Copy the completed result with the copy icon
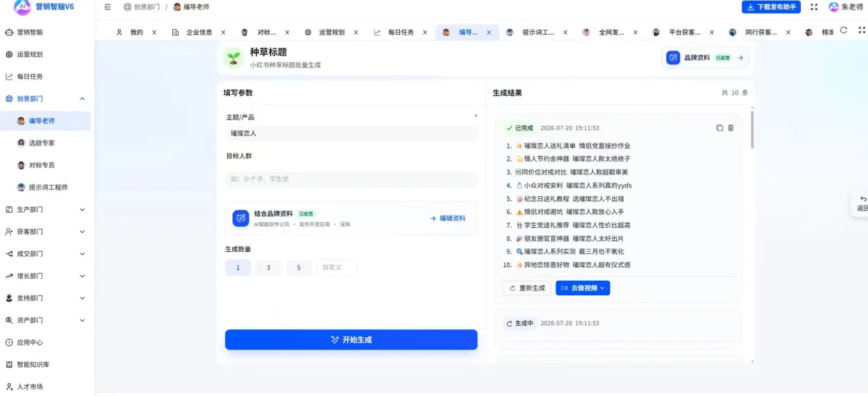This screenshot has width=868, height=396. tap(719, 128)
